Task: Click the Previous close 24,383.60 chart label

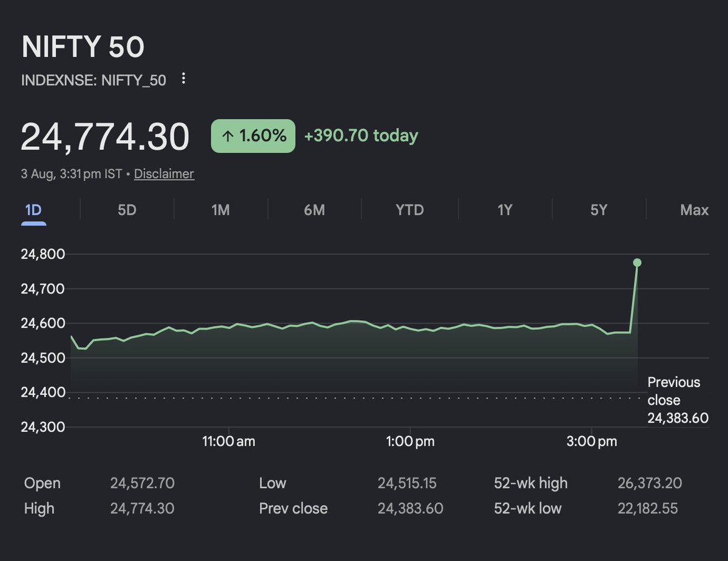Action: pyautogui.click(x=678, y=400)
